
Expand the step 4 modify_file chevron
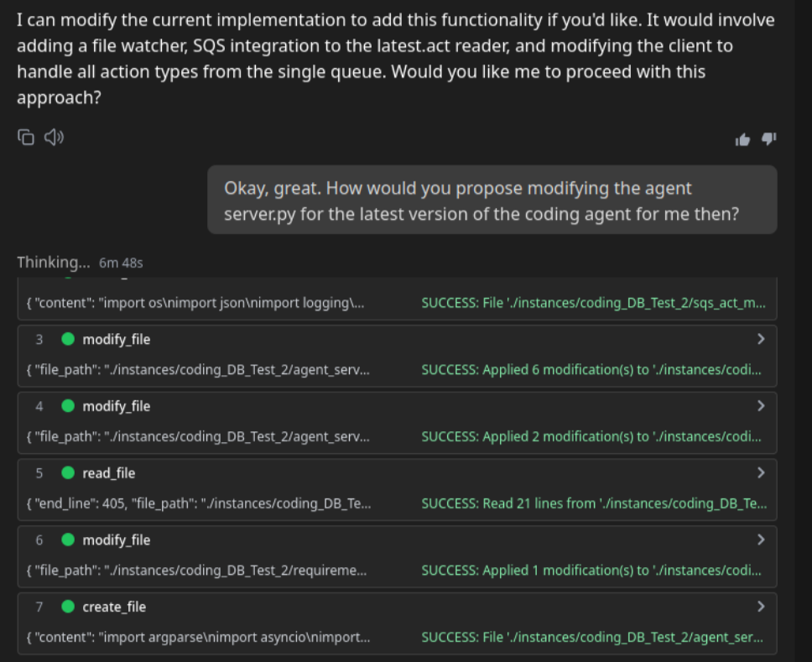pyautogui.click(x=762, y=406)
